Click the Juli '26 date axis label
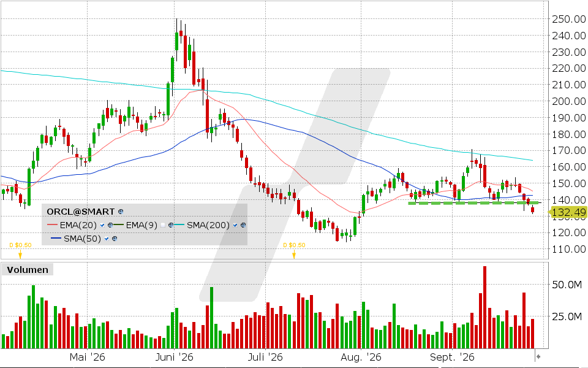 (265, 357)
